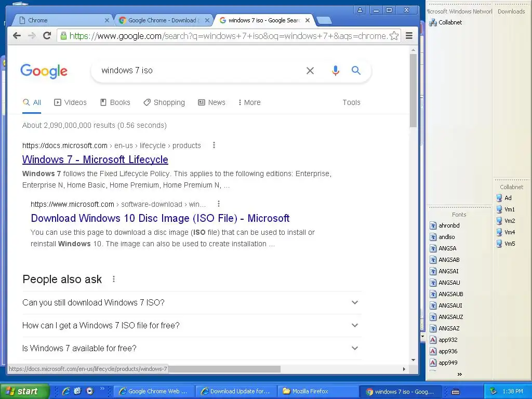Click the horizontal scrollbar thumb
This screenshot has width=532, height=399.
pos(224,369)
